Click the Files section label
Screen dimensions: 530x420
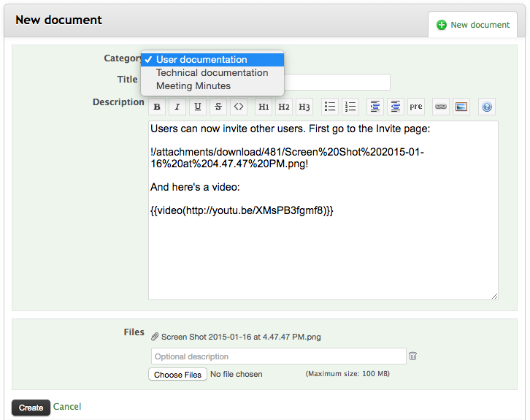pos(134,332)
